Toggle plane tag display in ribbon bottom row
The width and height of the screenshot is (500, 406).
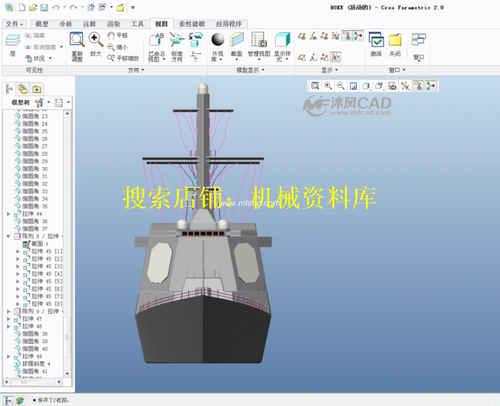(x=302, y=57)
